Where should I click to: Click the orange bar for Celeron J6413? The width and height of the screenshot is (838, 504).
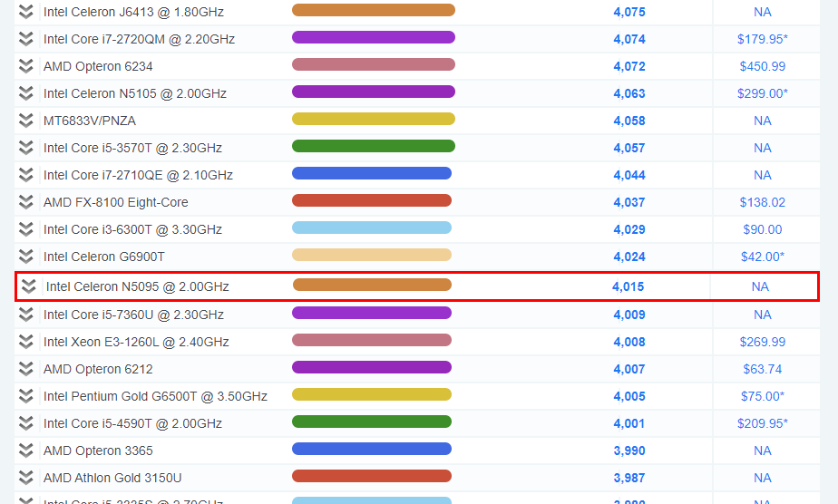(x=374, y=10)
